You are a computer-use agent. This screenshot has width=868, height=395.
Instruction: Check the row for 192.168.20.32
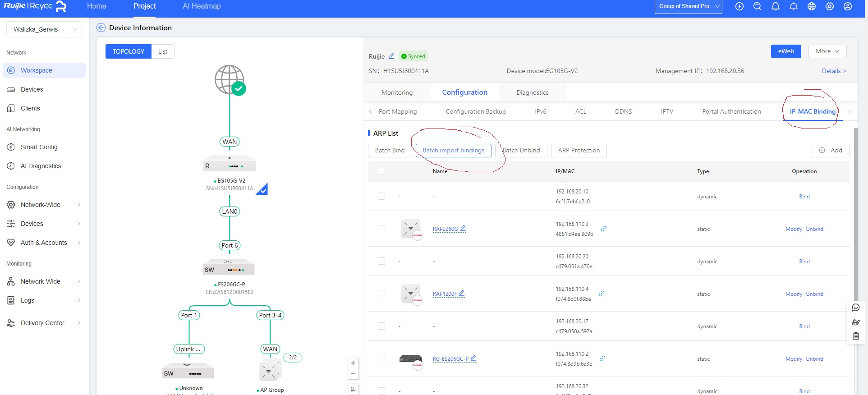(381, 391)
